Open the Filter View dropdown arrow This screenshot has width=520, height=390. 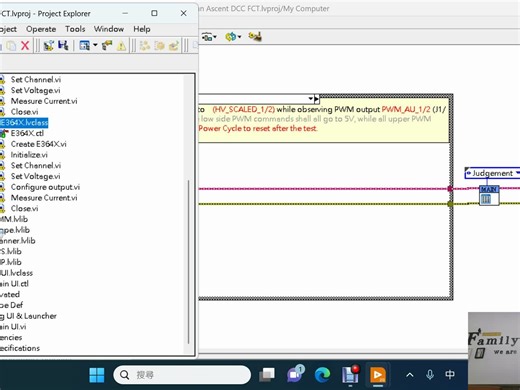click(x=95, y=45)
